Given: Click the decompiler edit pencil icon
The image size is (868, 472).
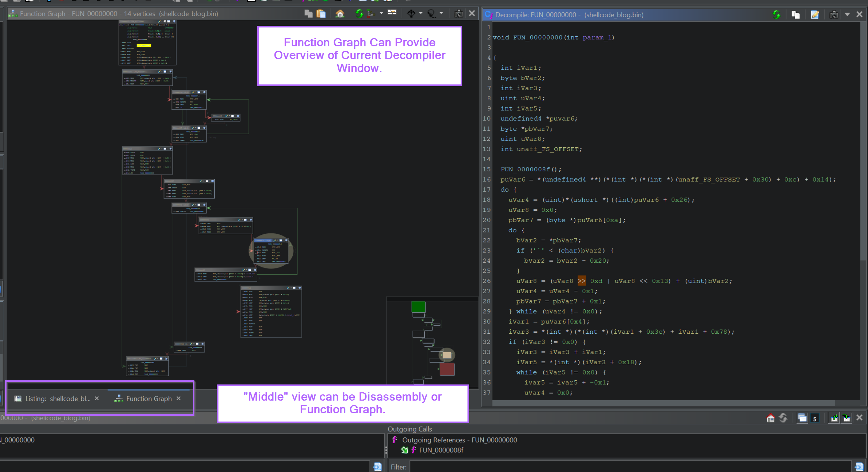Looking at the screenshot, I should click(814, 14).
